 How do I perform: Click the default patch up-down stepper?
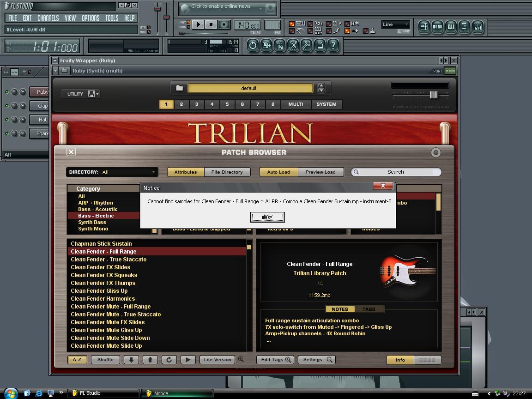coord(321,88)
